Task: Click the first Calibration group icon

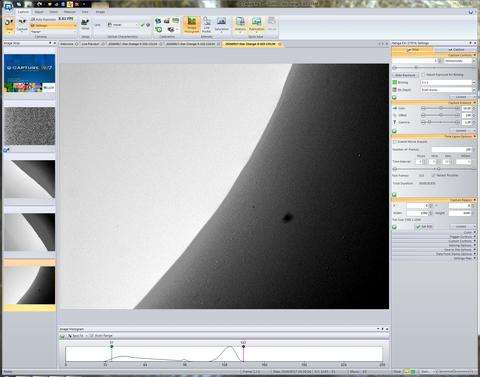Action: tap(158, 21)
